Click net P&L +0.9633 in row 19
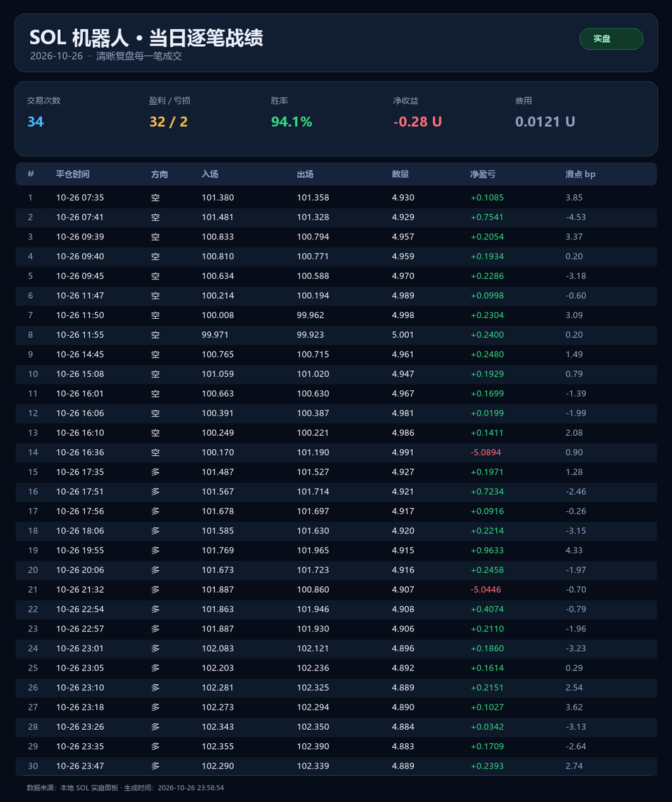 (488, 551)
